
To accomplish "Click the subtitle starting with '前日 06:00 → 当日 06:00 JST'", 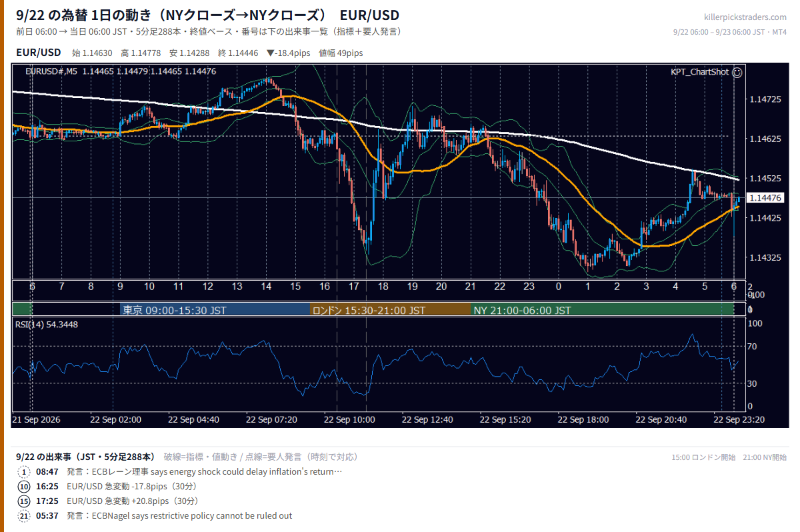I will tap(209, 32).
